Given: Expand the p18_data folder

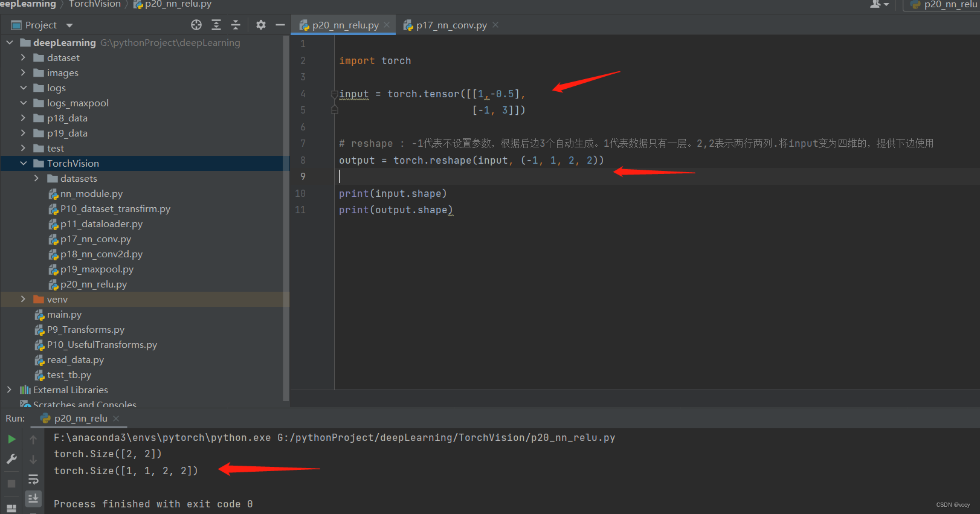Looking at the screenshot, I should (23, 118).
